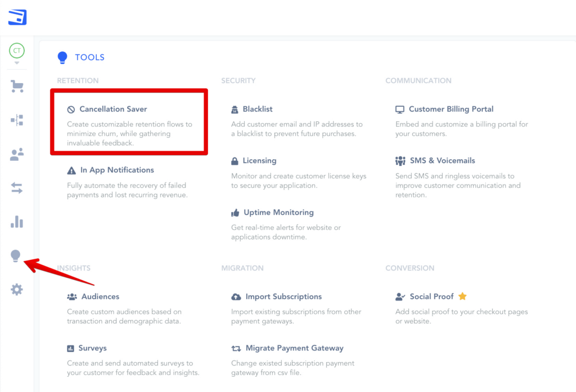
Task: Click the app logo in top left
Action: 17,17
